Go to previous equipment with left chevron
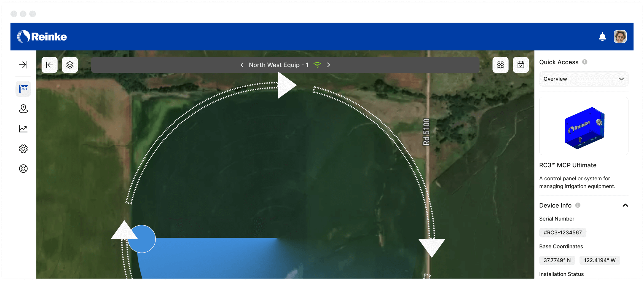 click(242, 65)
